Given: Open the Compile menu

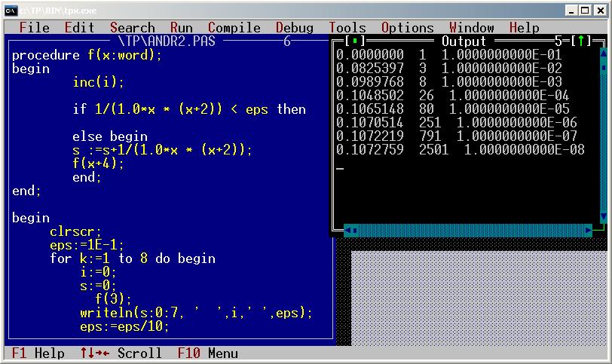Looking at the screenshot, I should point(234,28).
